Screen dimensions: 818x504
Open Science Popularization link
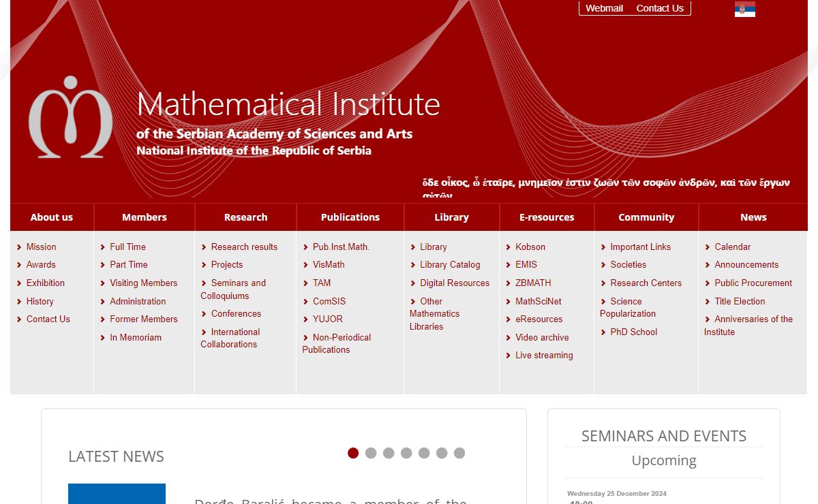[628, 307]
